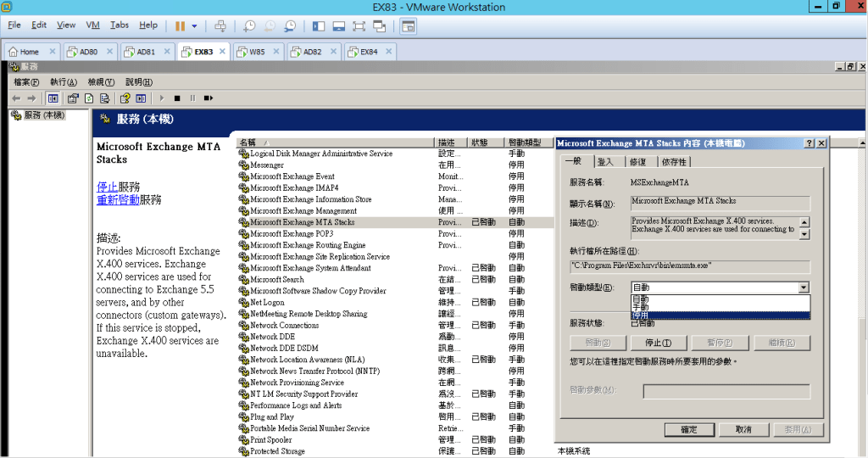Open the VMware snapshot manager icon
868x458 pixels.
[x=291, y=26]
